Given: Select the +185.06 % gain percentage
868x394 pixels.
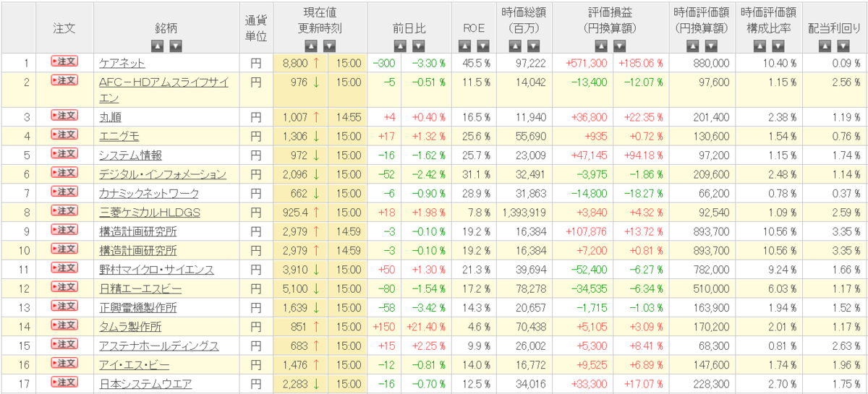Looking at the screenshot, I should [641, 63].
